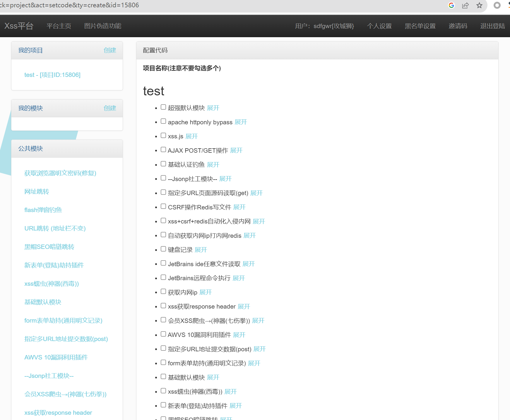This screenshot has height=420, width=510.
Task: Expand the xss+csrf+redis自动化入侵内网 entry
Action: tap(259, 221)
